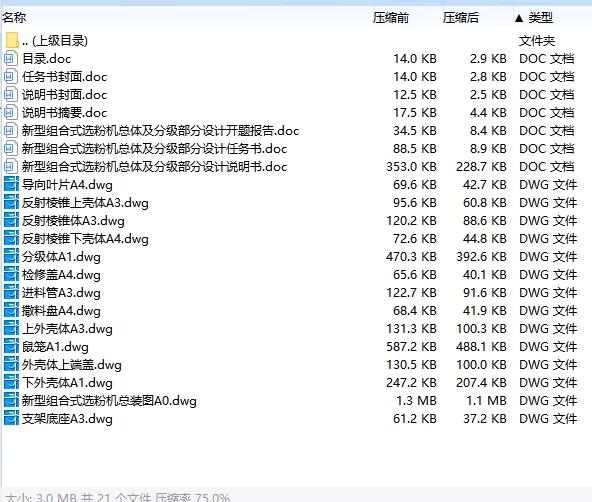Click the DWG icon beside 反射棱锥上壳体A3.dwg

(x=11, y=203)
